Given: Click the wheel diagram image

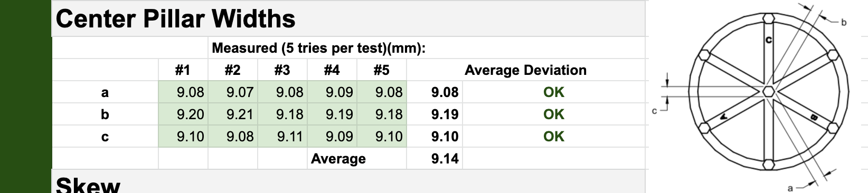Looking at the screenshot, I should (758, 96).
